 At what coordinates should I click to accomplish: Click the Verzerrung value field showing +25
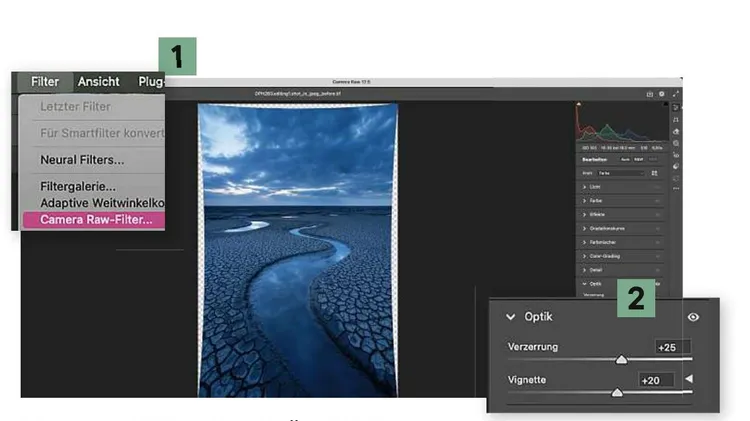point(671,347)
